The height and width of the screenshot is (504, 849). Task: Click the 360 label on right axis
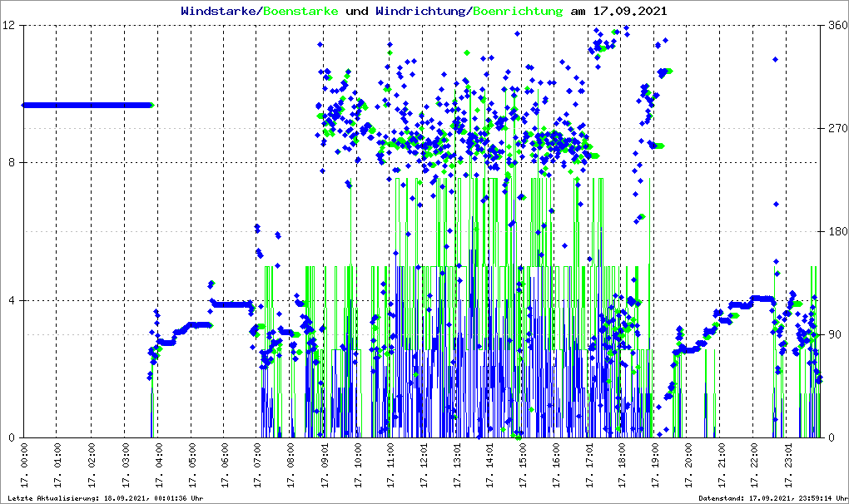coord(835,26)
